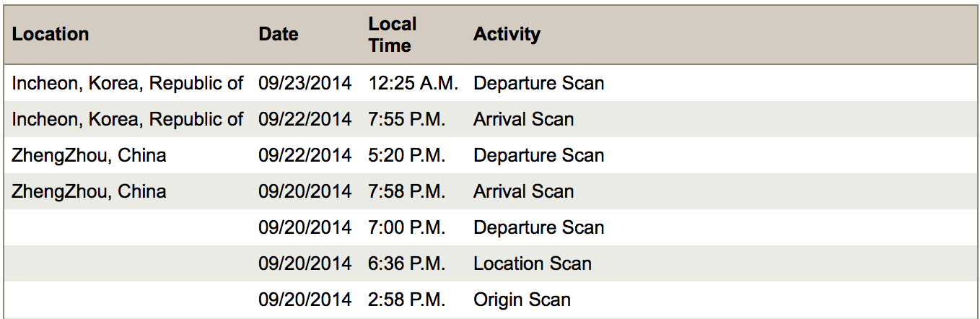Click the Activity column header
This screenshot has width=980, height=319.
[507, 34]
